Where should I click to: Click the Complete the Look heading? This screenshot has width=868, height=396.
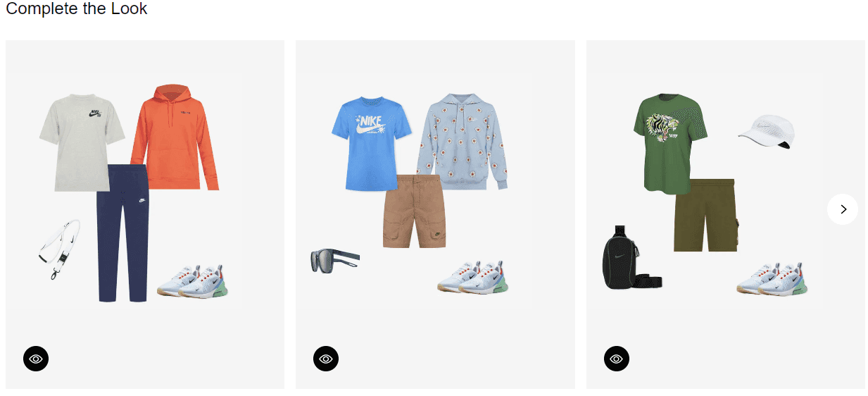point(77,9)
